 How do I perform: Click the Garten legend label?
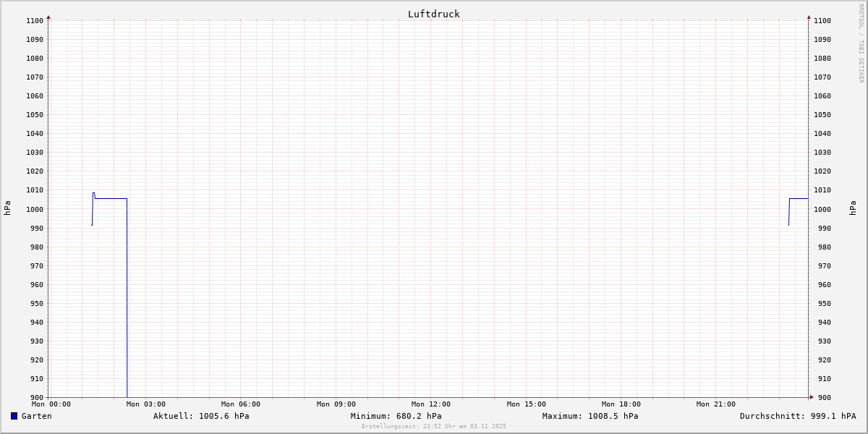[x=36, y=416]
